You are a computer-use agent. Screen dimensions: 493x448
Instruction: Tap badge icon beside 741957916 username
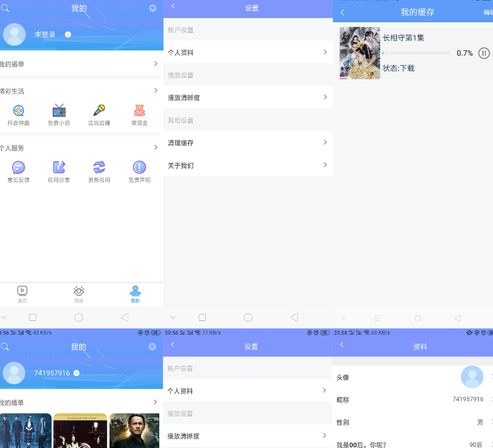76,373
